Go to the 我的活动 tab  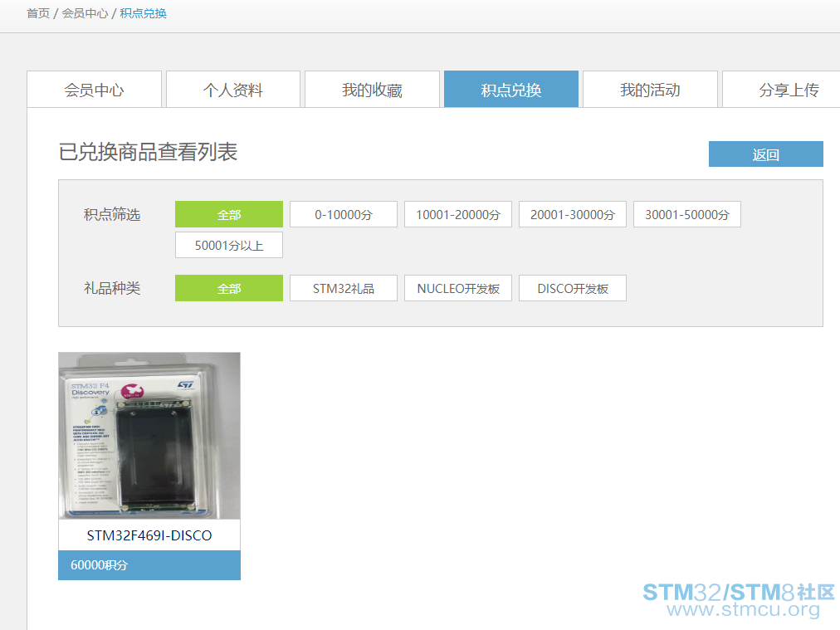[651, 90]
